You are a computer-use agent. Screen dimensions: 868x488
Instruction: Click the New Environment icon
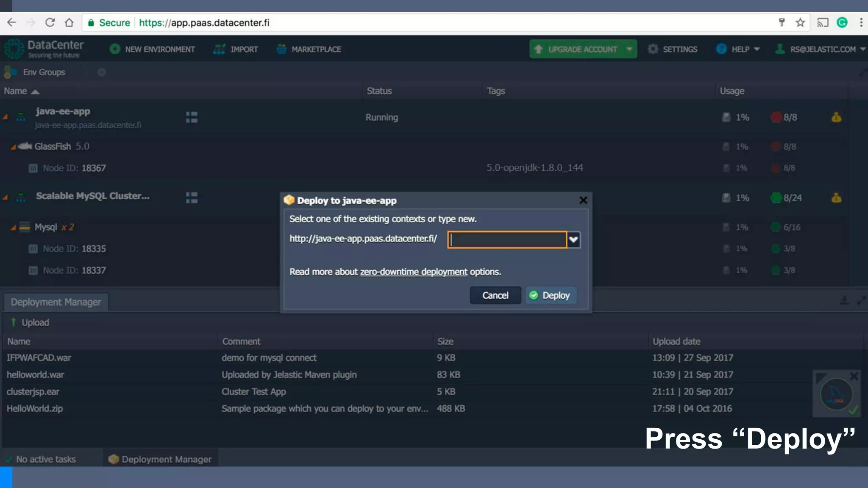(x=114, y=49)
